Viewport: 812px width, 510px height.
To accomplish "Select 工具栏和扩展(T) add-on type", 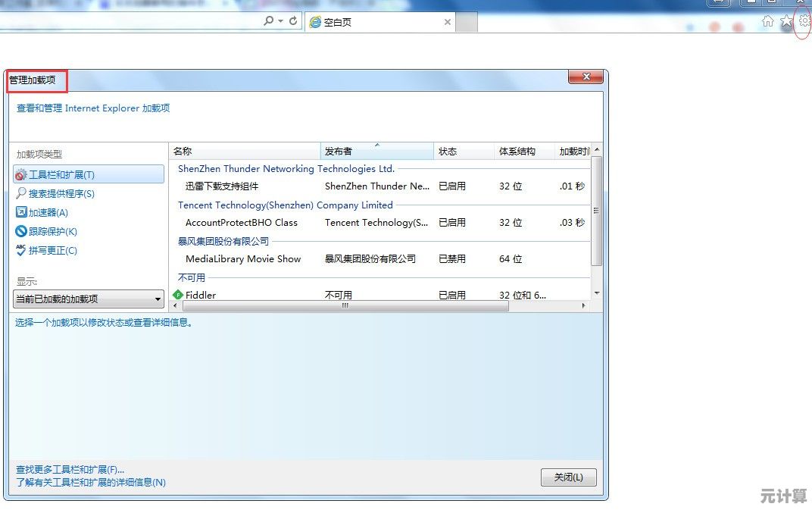I will [89, 174].
